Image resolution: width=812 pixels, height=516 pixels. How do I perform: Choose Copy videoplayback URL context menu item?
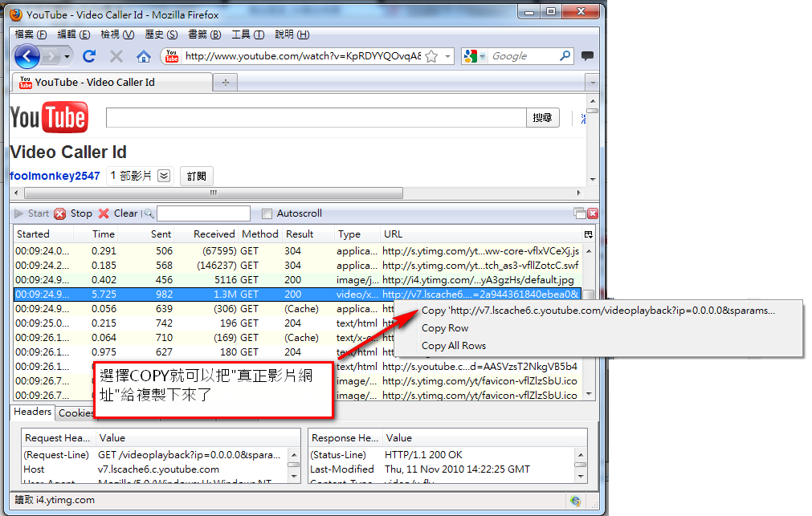pos(598,311)
